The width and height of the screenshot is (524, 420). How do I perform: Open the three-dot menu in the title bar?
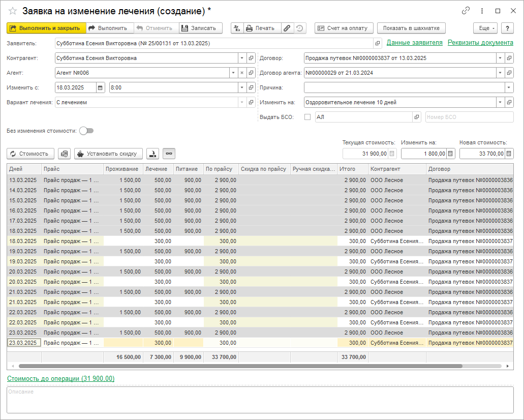(x=482, y=11)
